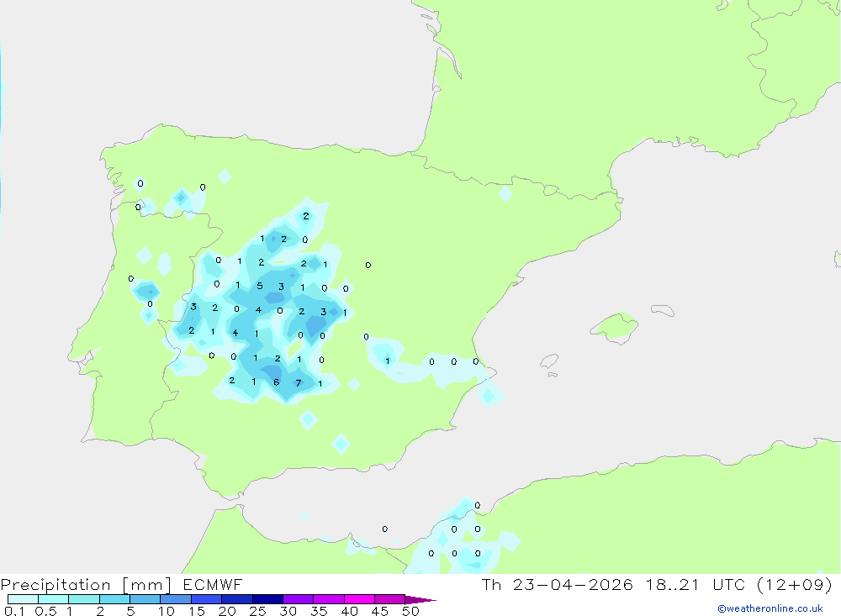Click the purple arrow tip above 50
The width and height of the screenshot is (841, 616).
click(420, 599)
